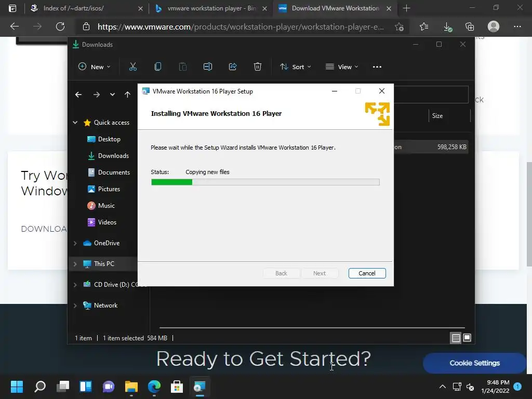Click installation progress bar in Setup

[265, 182]
